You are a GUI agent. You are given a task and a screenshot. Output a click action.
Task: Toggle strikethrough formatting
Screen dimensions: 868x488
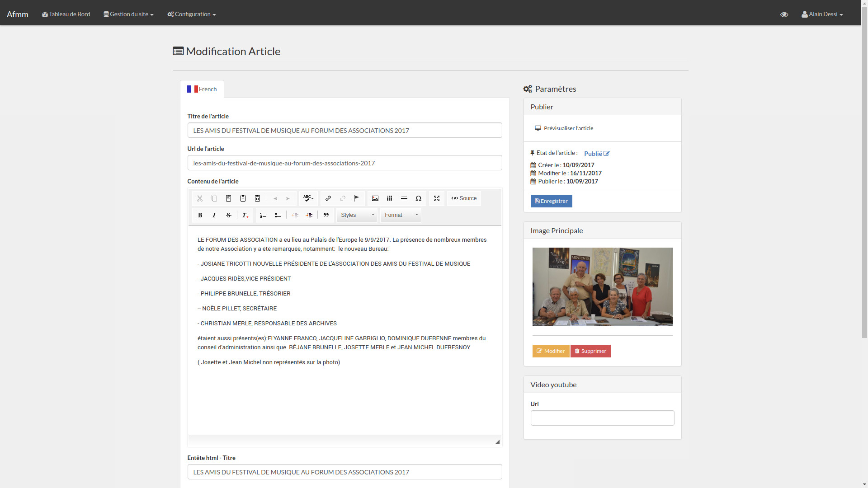229,215
